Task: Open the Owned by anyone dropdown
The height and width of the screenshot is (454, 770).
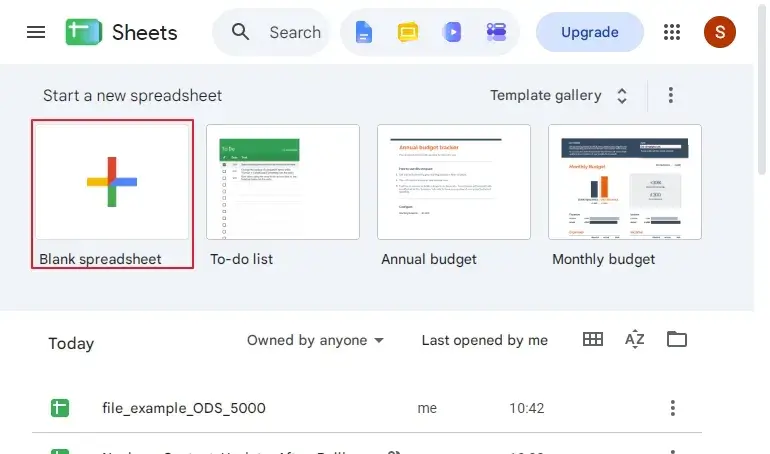Action: (x=315, y=340)
